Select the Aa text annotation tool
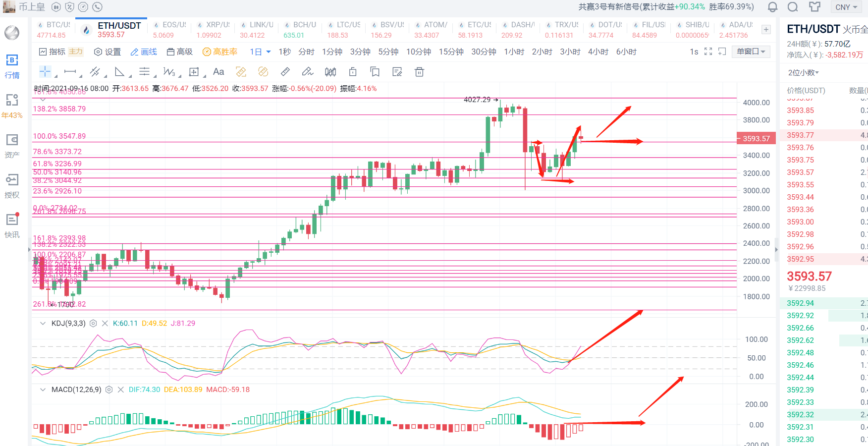The image size is (868, 446). tap(218, 72)
